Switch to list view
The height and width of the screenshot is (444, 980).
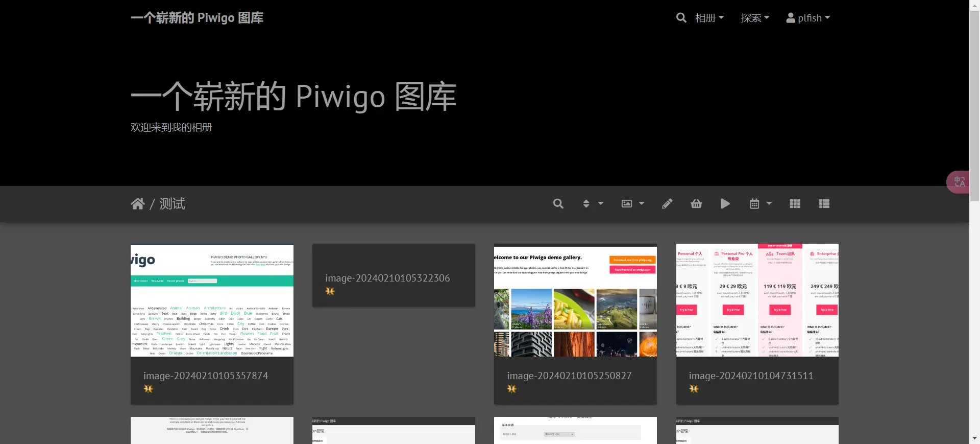pyautogui.click(x=824, y=204)
